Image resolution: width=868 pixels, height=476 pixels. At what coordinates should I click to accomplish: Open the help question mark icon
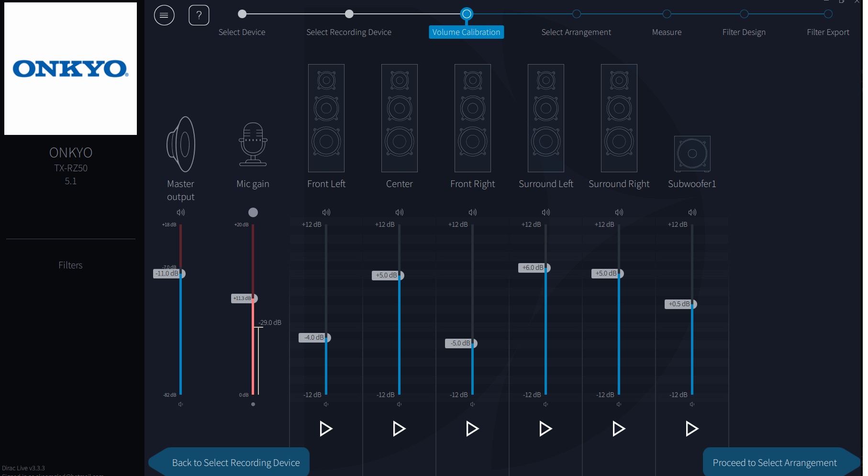click(199, 15)
